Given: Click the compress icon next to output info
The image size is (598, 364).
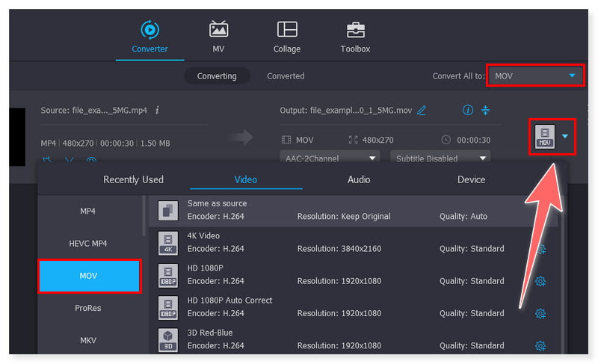Looking at the screenshot, I should (x=486, y=111).
